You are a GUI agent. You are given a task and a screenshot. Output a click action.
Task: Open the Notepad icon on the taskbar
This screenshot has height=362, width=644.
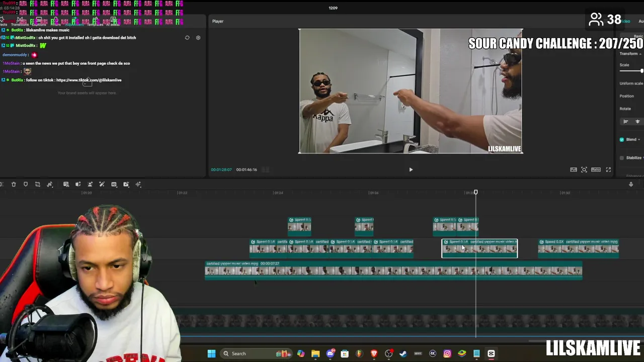tap(476, 354)
